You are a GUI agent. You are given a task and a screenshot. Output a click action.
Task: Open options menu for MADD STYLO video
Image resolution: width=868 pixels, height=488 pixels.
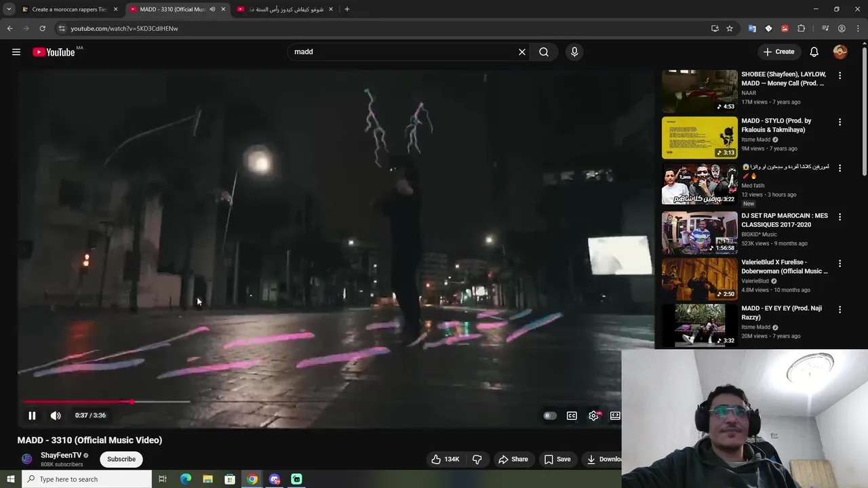coord(840,122)
